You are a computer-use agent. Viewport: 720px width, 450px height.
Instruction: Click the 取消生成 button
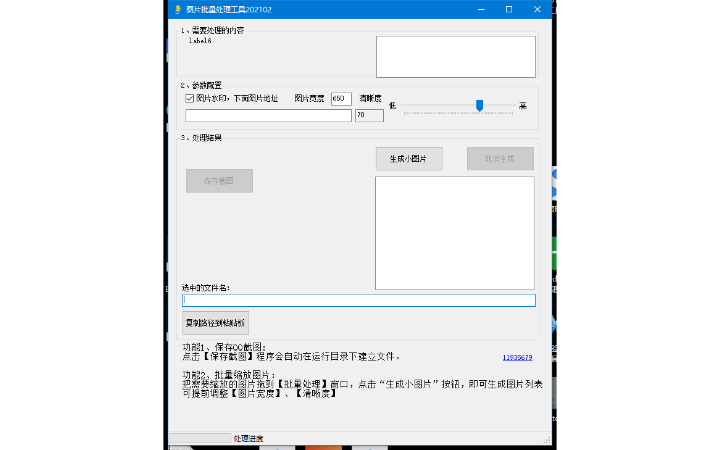point(500,159)
